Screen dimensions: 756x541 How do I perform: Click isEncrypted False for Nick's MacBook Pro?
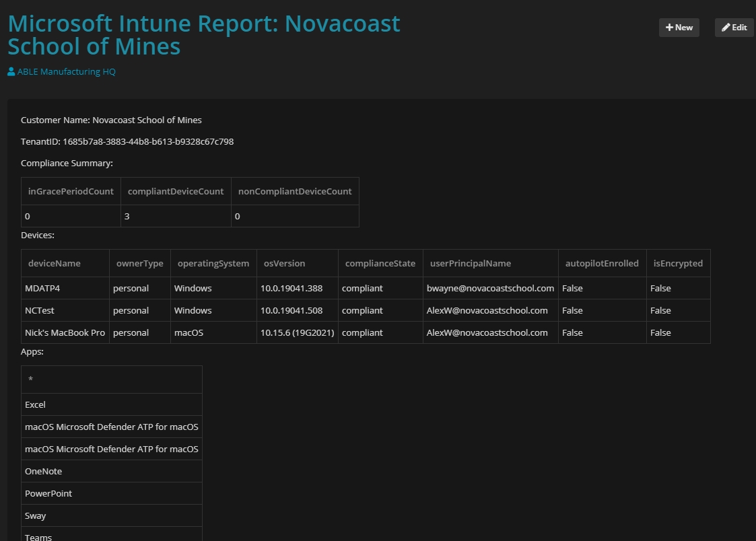[679, 332]
